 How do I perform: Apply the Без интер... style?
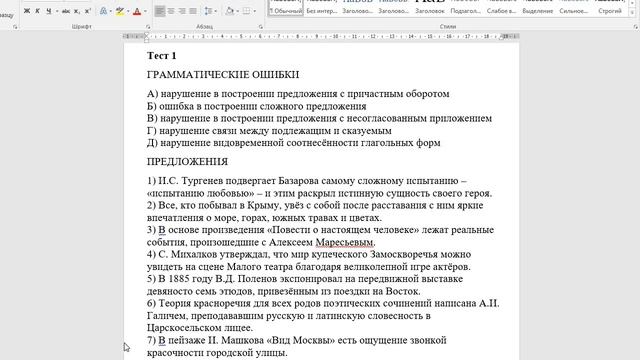tap(322, 7)
